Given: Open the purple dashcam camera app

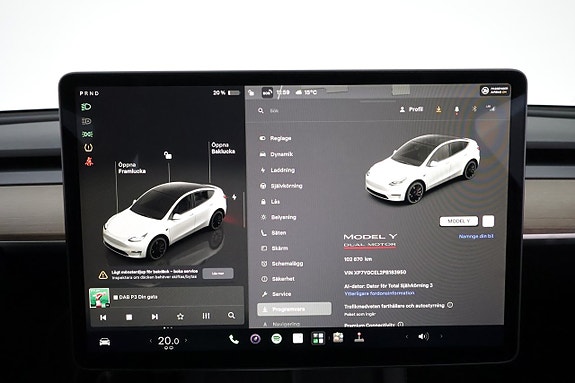Looking at the screenshot, I should coord(256,339).
